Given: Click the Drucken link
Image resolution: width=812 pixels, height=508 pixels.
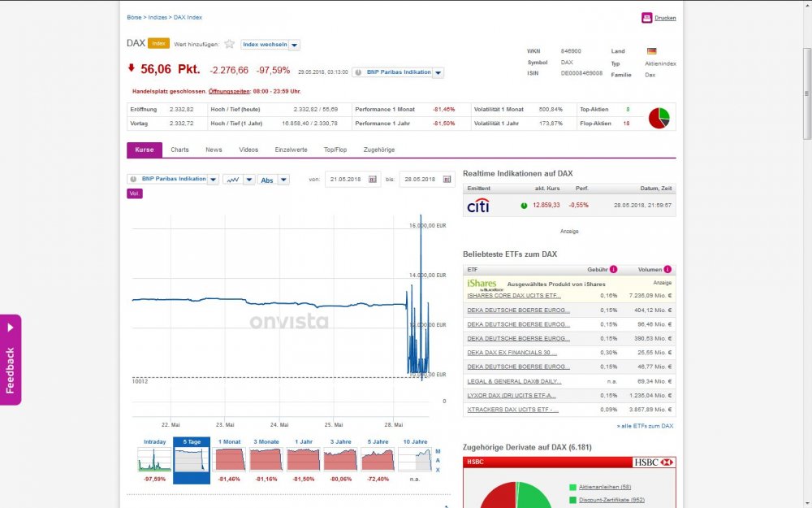Looking at the screenshot, I should pos(665,18).
